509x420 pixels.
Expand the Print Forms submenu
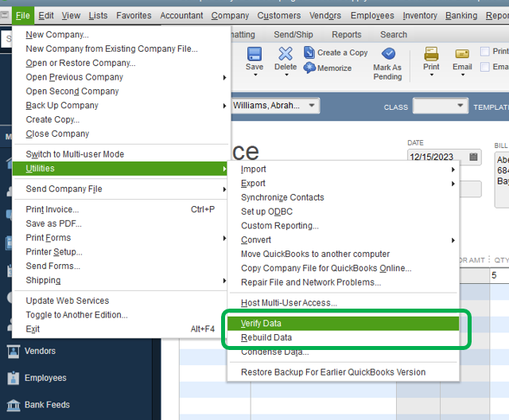[x=224, y=238]
